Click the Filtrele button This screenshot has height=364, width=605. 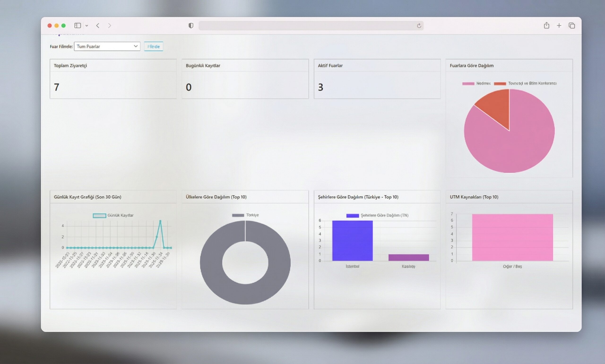(x=153, y=46)
